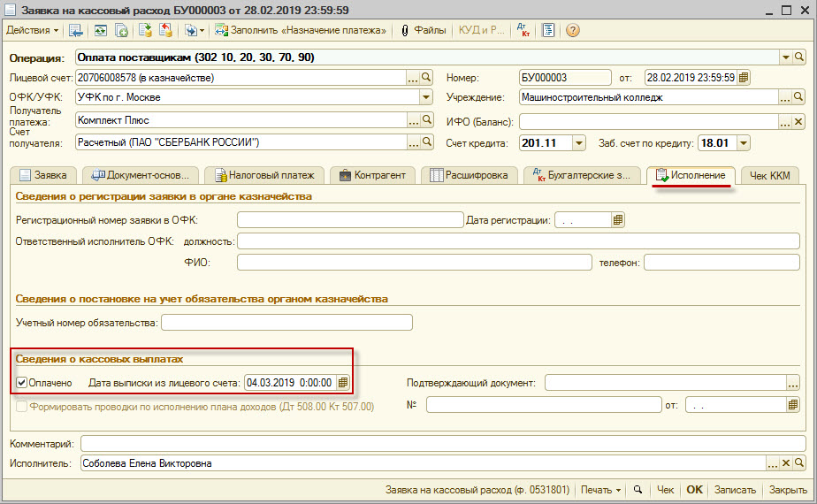Open calendar for Дата регистрации
This screenshot has width=817, height=504.
pos(618,220)
